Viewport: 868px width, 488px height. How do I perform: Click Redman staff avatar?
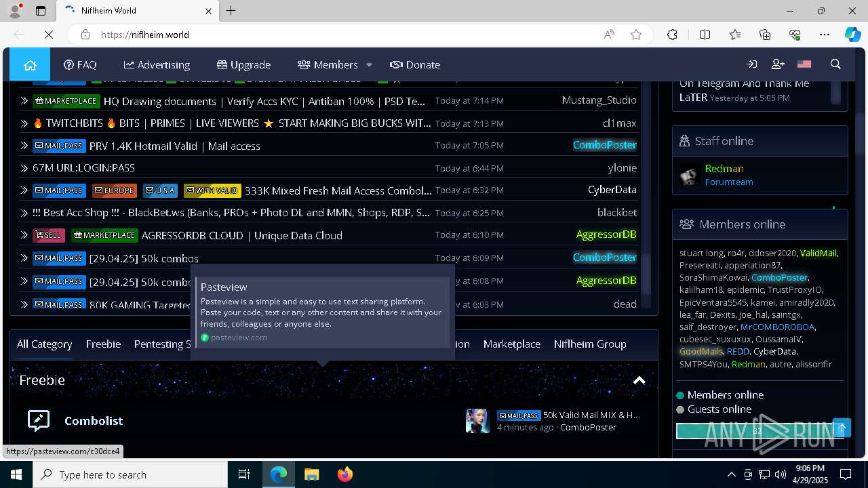(690, 174)
